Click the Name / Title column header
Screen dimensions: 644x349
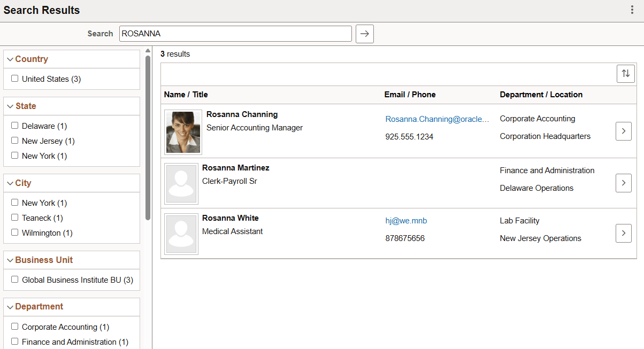coord(187,95)
